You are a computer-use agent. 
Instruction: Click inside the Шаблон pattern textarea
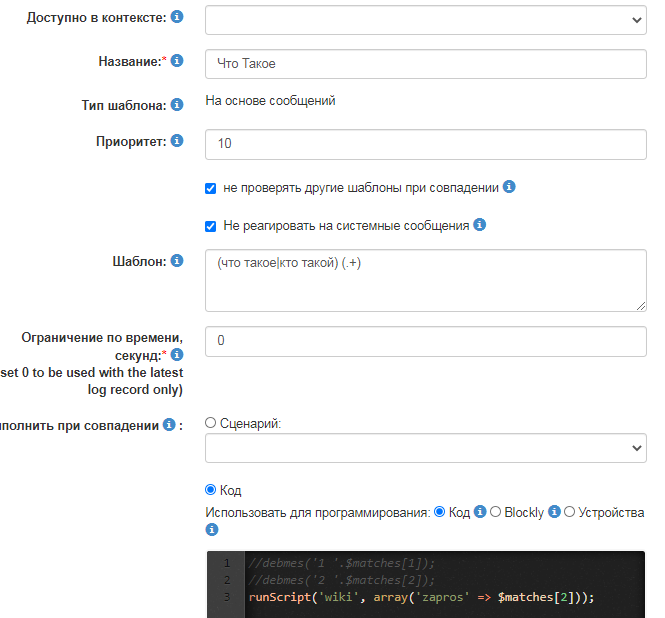[x=425, y=280]
